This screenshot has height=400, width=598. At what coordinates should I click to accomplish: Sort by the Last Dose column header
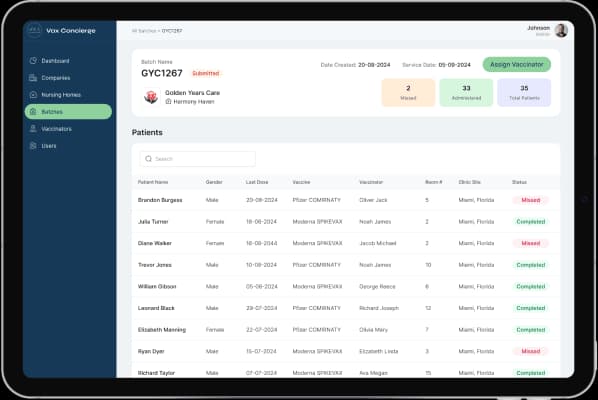pyautogui.click(x=257, y=182)
